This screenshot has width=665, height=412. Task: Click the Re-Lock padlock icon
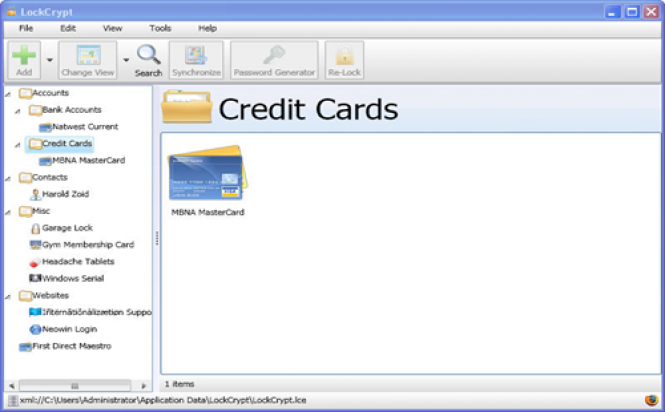[344, 59]
